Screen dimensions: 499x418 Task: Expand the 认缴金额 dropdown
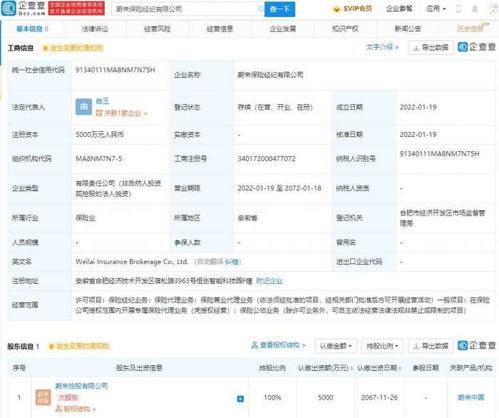(x=336, y=346)
